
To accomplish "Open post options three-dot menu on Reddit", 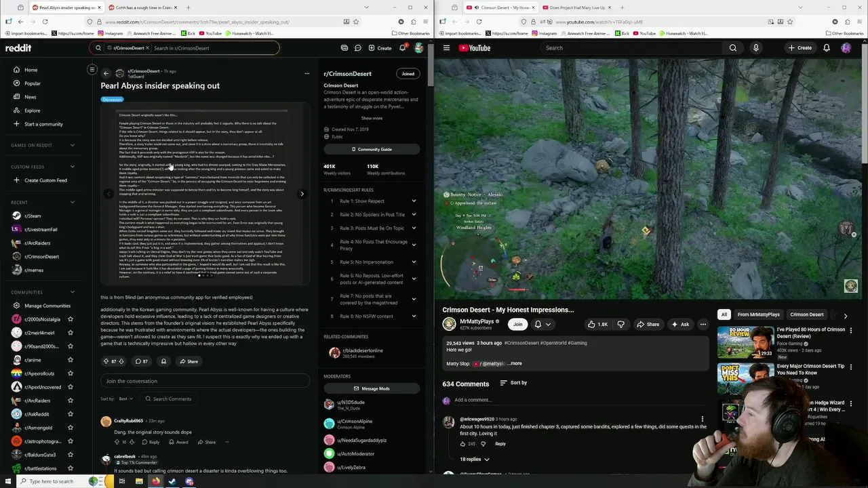I will (x=307, y=73).
